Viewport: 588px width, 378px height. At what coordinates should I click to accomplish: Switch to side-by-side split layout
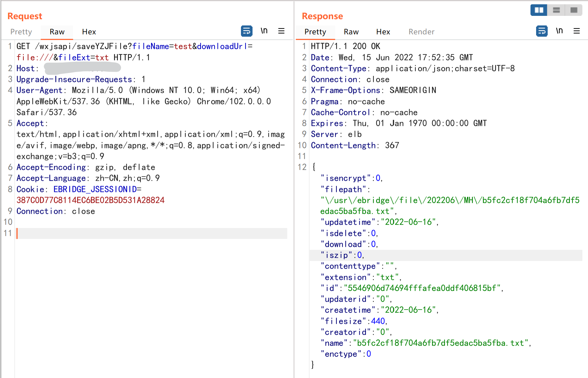coord(539,10)
